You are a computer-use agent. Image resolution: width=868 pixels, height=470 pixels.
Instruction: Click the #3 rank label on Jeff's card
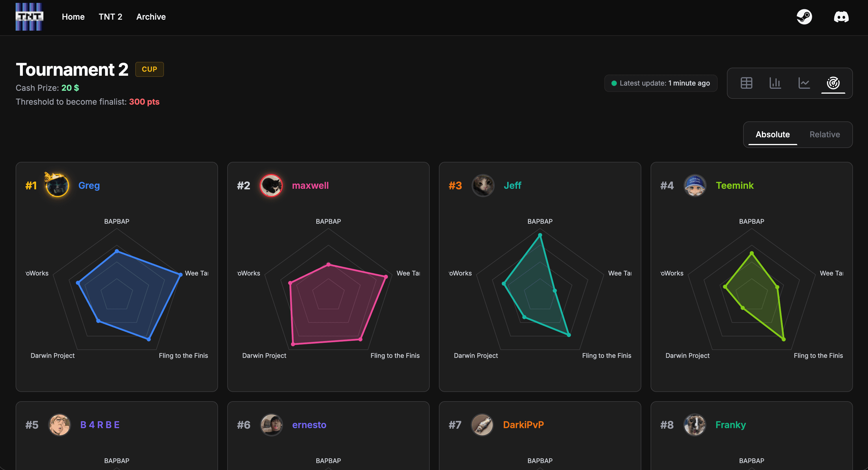pyautogui.click(x=455, y=185)
